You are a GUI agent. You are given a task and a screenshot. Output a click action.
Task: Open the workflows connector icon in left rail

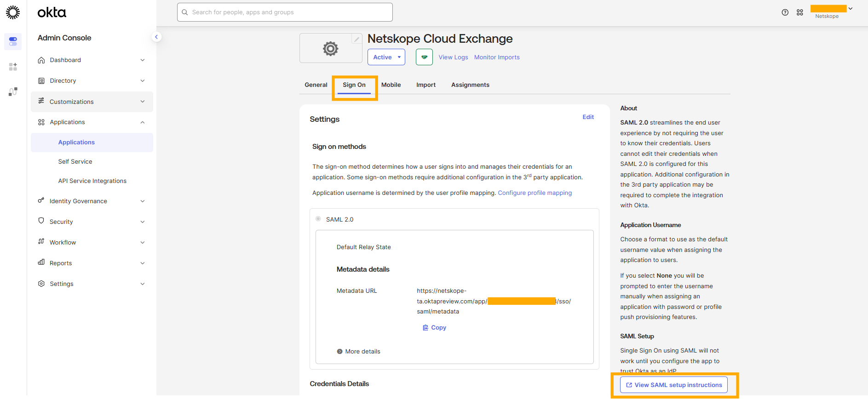tap(13, 91)
